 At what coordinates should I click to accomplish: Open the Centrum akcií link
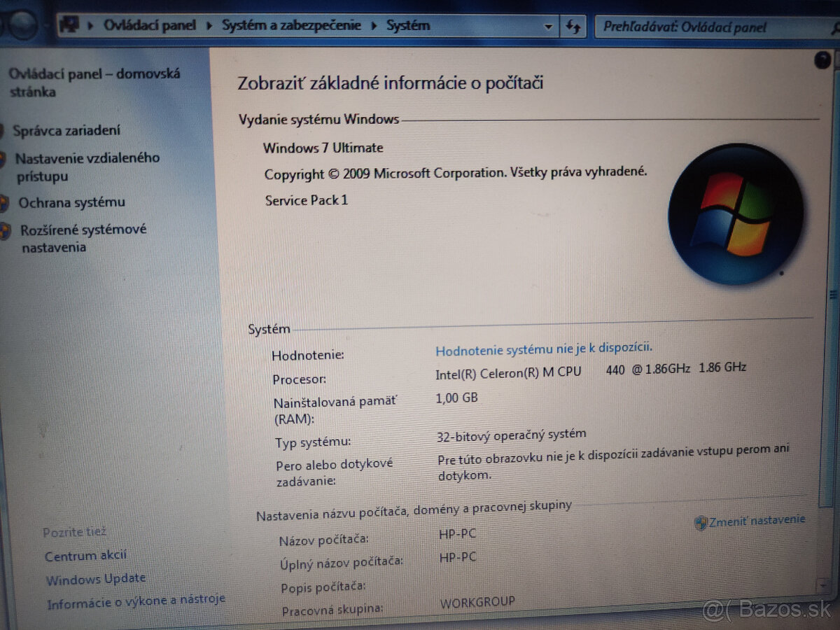85,555
